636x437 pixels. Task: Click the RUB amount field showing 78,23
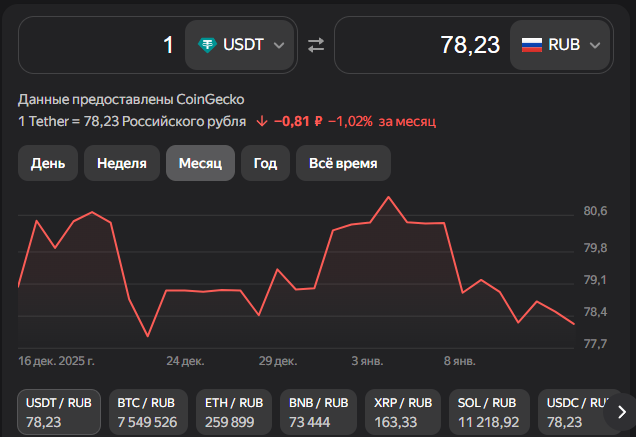coord(420,45)
